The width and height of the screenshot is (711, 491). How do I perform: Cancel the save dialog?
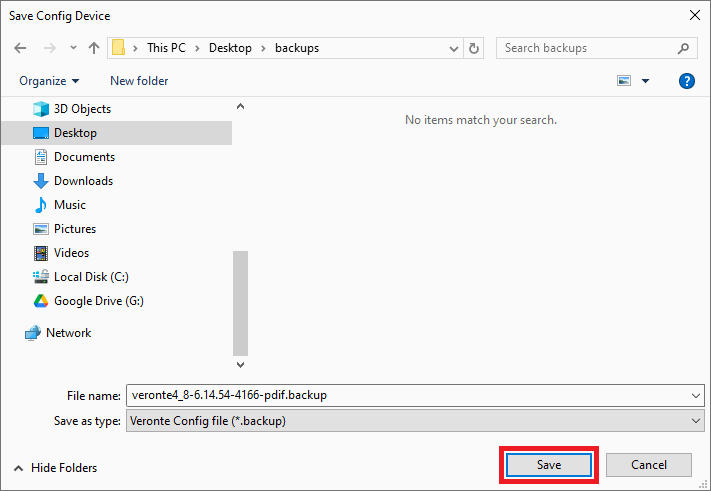pyautogui.click(x=648, y=465)
